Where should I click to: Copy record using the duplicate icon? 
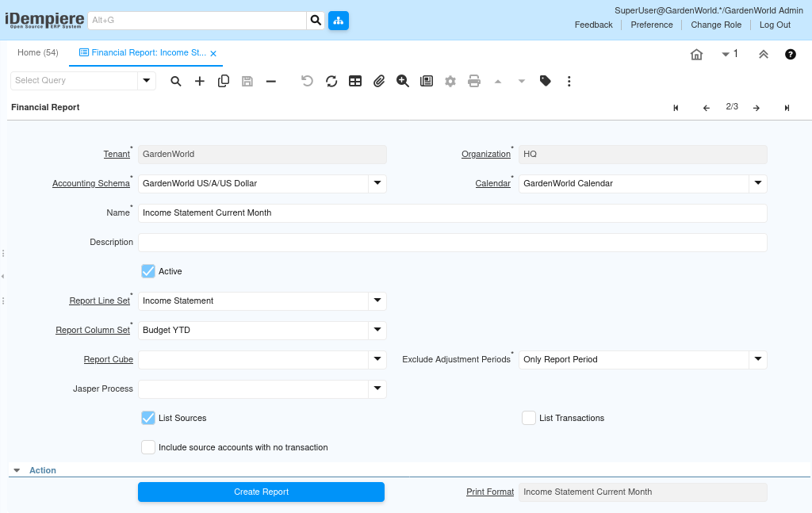click(x=223, y=81)
